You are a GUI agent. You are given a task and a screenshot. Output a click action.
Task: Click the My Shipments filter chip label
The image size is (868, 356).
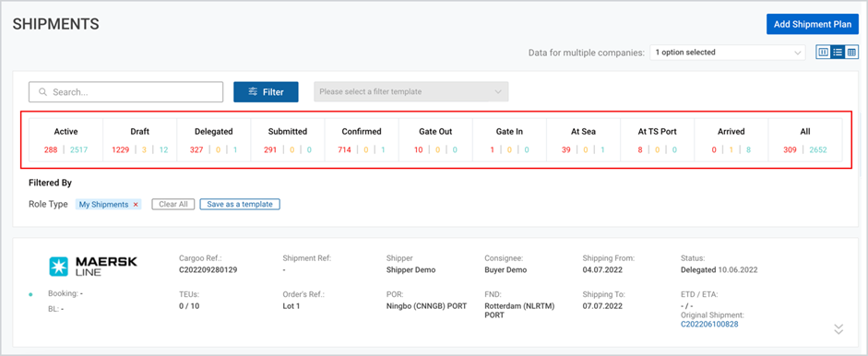103,205
